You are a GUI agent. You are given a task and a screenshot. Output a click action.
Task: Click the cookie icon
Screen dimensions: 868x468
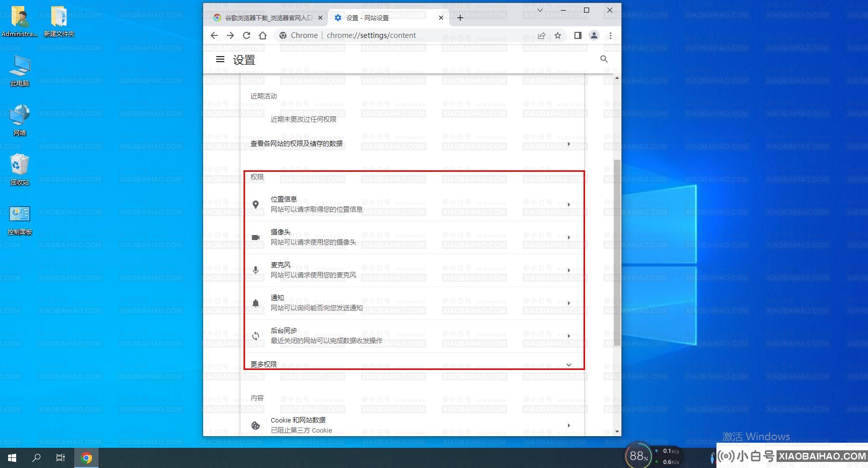point(256,426)
